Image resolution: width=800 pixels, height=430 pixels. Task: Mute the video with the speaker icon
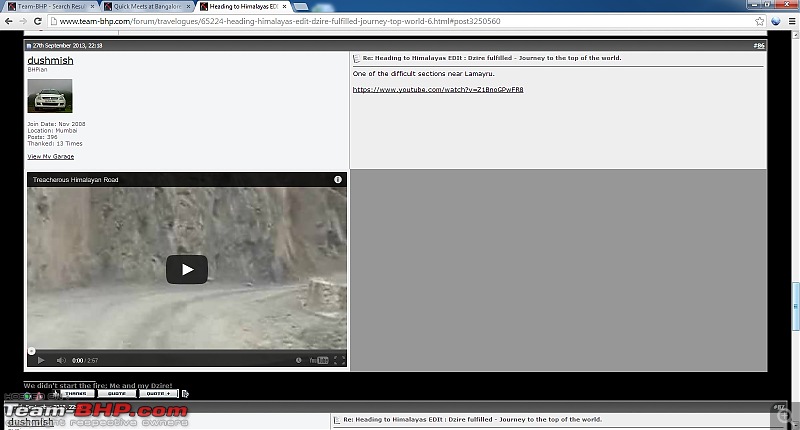click(x=61, y=360)
